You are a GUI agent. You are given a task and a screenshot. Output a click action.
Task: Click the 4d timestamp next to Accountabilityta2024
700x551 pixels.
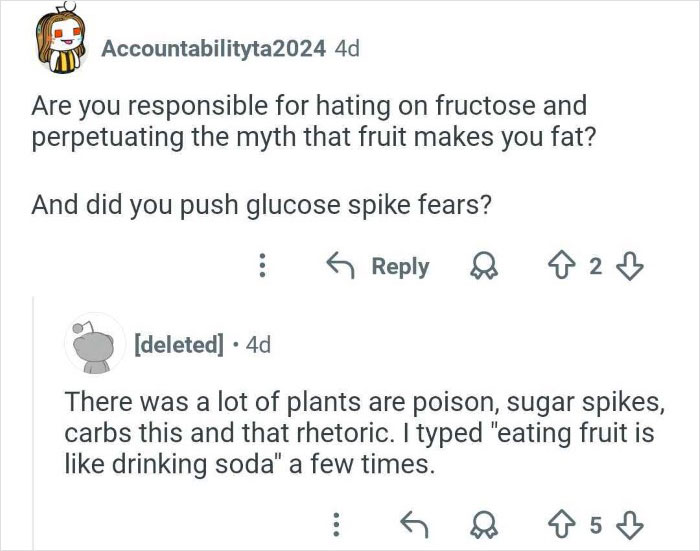(343, 51)
